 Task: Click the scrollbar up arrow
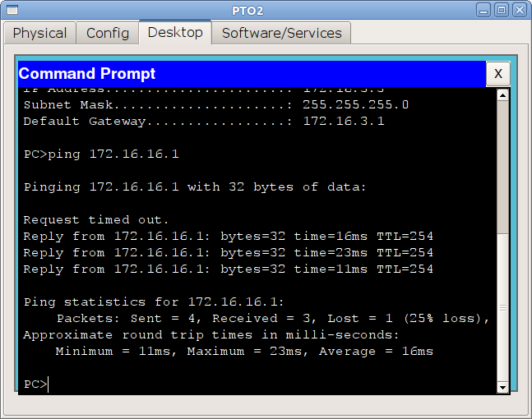(x=503, y=94)
